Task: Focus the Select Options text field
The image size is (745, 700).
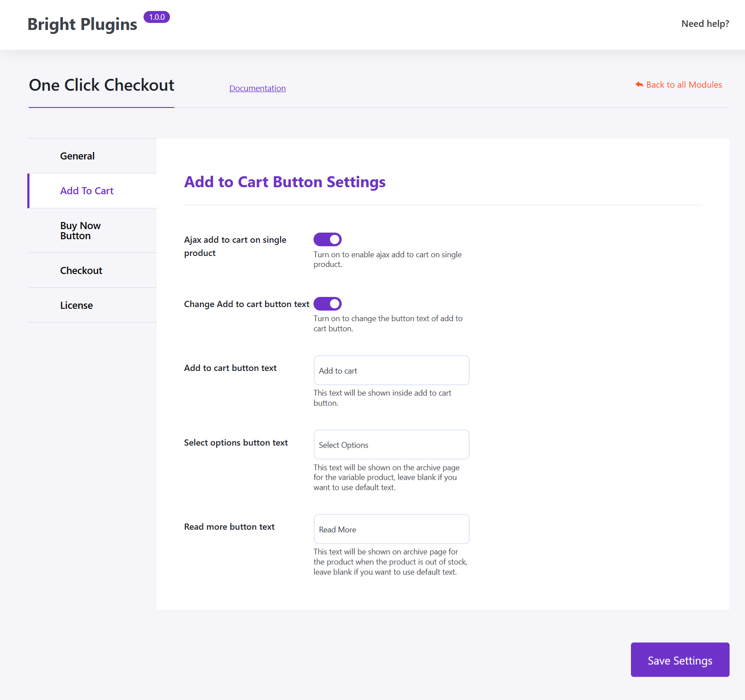Action: click(x=391, y=444)
